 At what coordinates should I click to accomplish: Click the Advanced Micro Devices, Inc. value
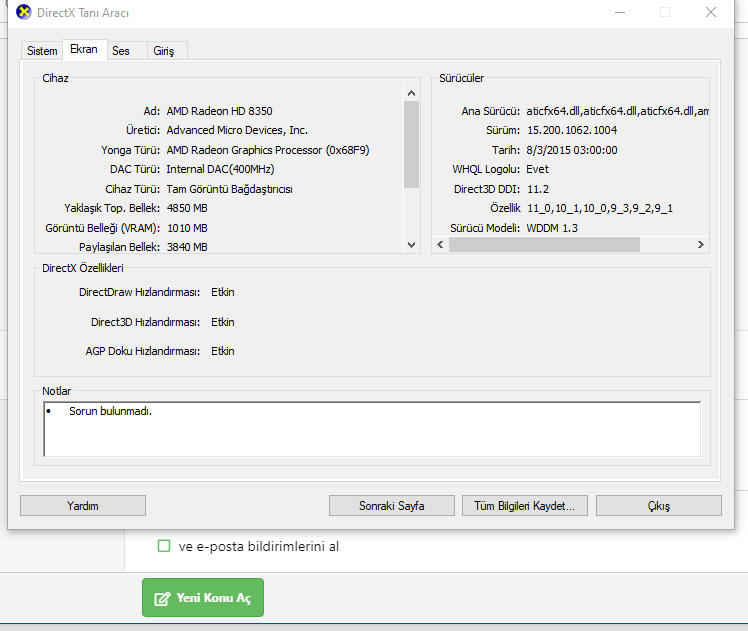point(237,130)
